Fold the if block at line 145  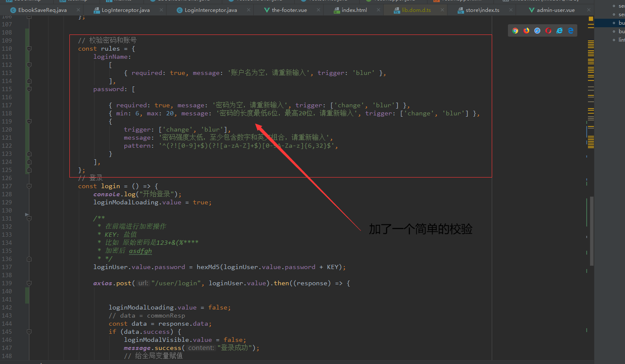tap(29, 332)
